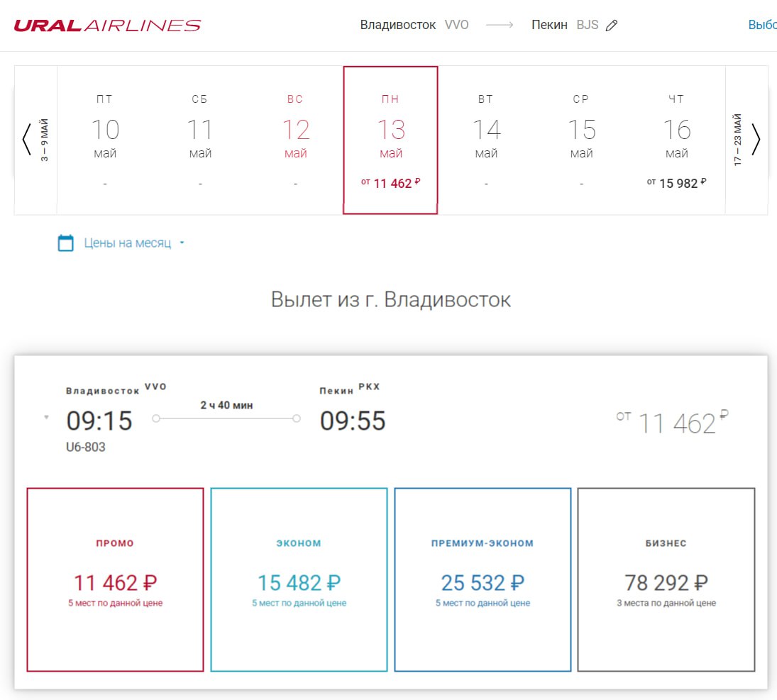This screenshot has height=700, width=777.
Task: Click the Ural Airlines logo
Action: [107, 26]
